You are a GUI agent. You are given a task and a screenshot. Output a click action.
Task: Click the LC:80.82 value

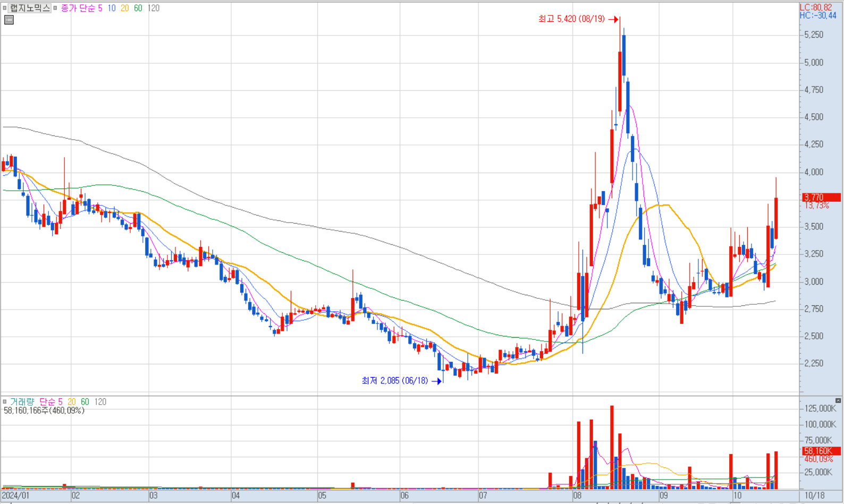click(816, 7)
